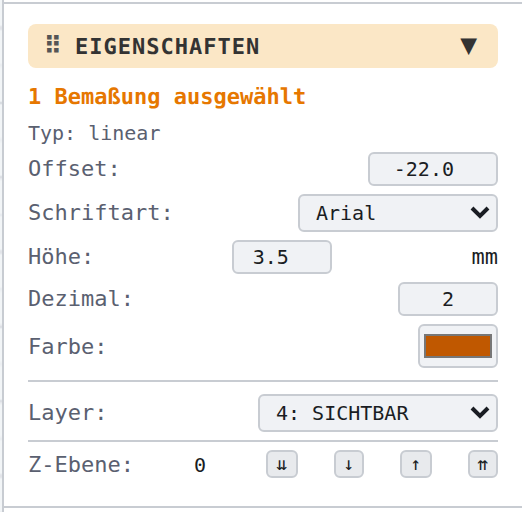
Task: Open the Layer 4: SICHTBAR dropdown
Action: (378, 413)
